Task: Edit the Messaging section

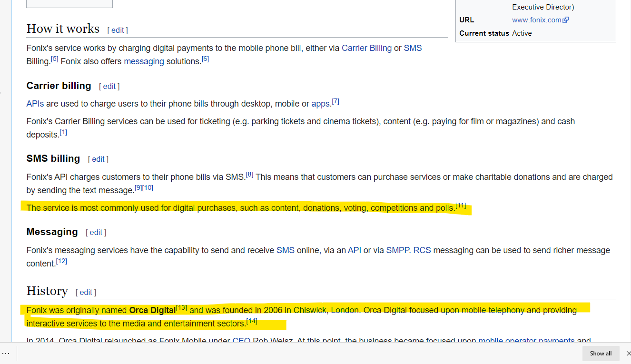Action: pyautogui.click(x=96, y=233)
